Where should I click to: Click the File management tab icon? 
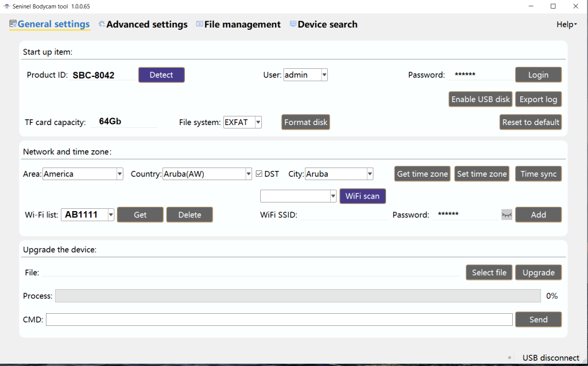tap(199, 24)
